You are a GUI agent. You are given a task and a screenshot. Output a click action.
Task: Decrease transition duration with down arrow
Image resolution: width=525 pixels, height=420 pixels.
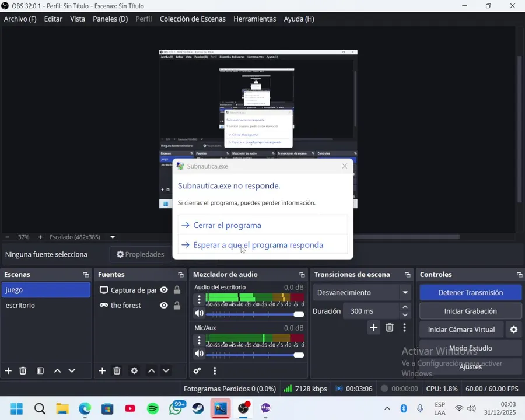click(x=405, y=315)
